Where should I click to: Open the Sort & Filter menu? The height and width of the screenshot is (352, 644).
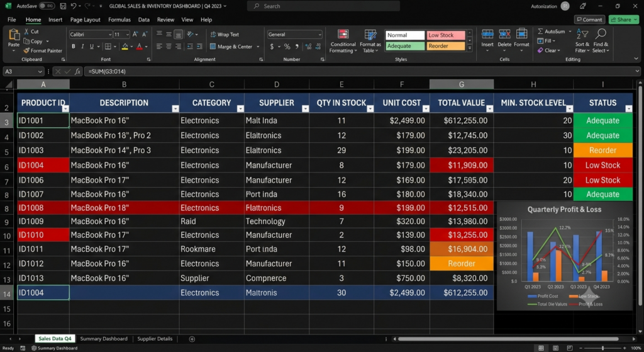(582, 41)
